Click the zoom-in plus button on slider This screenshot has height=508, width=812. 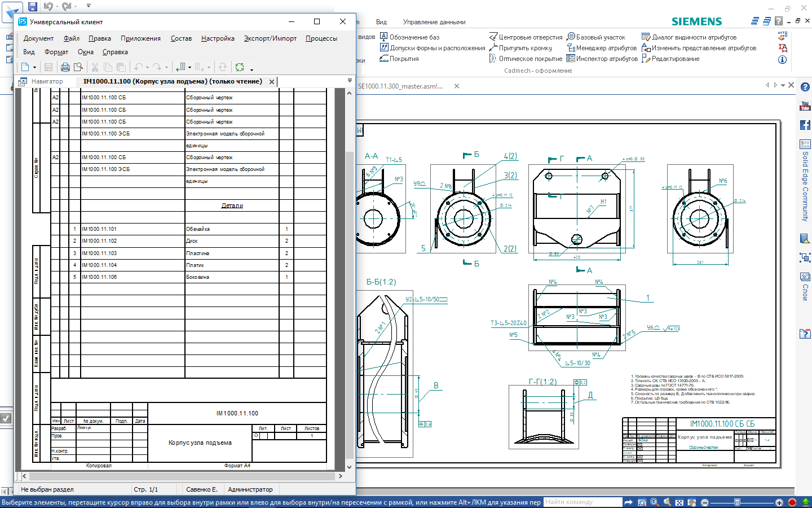coord(779,502)
